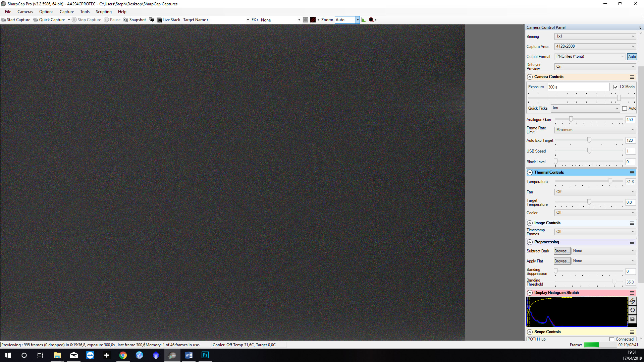Collapse the Camera Controls section

(530, 77)
